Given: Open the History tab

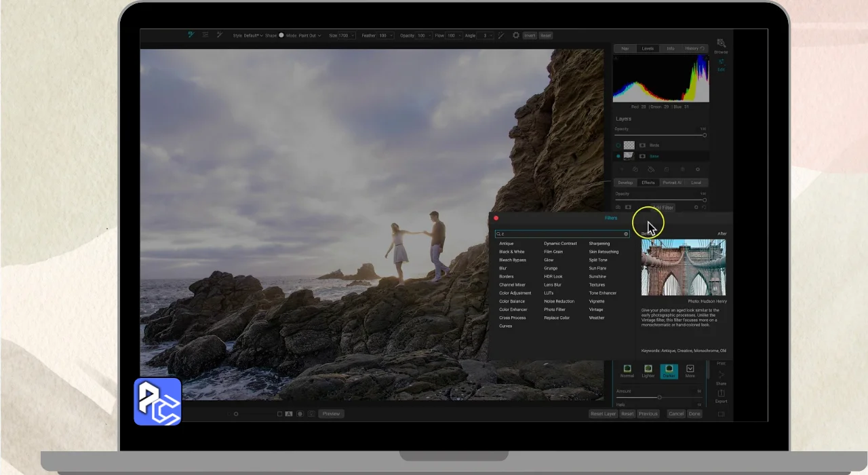Looking at the screenshot, I should [x=693, y=48].
